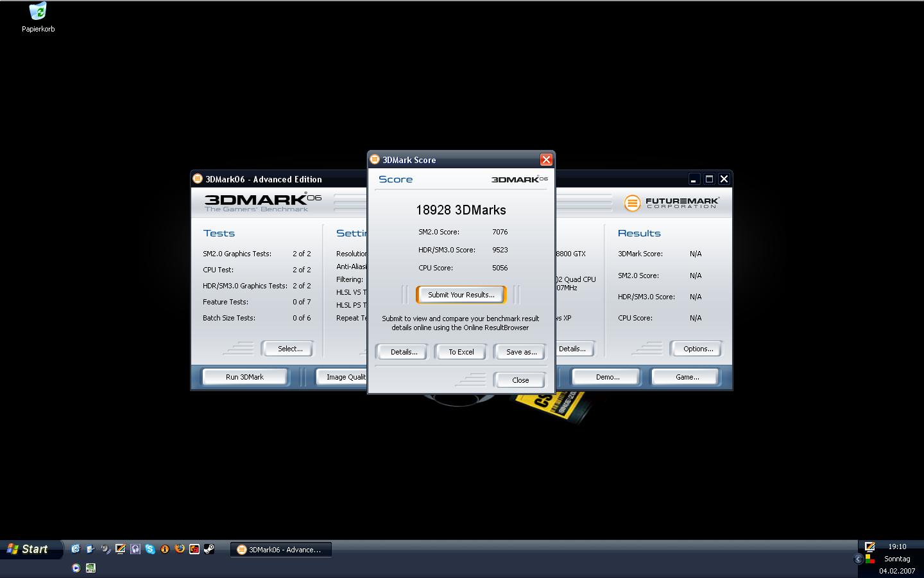This screenshot has width=924, height=578.
Task: Click the 0 of 6 Batch Size count
Action: click(x=302, y=318)
